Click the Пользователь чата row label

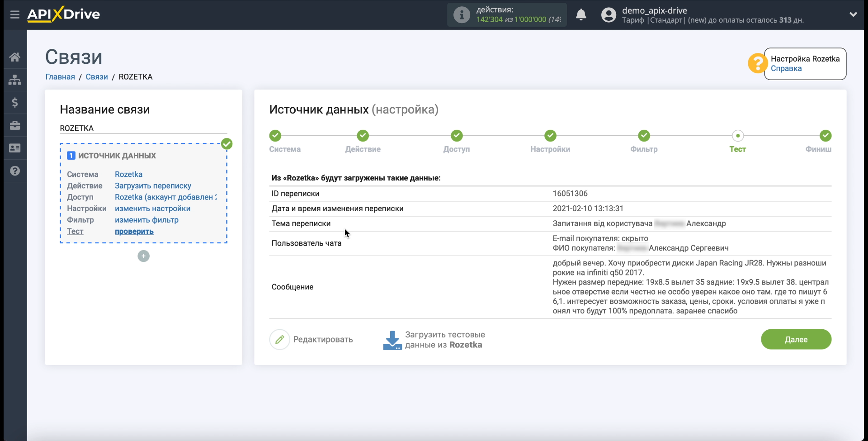307,243
